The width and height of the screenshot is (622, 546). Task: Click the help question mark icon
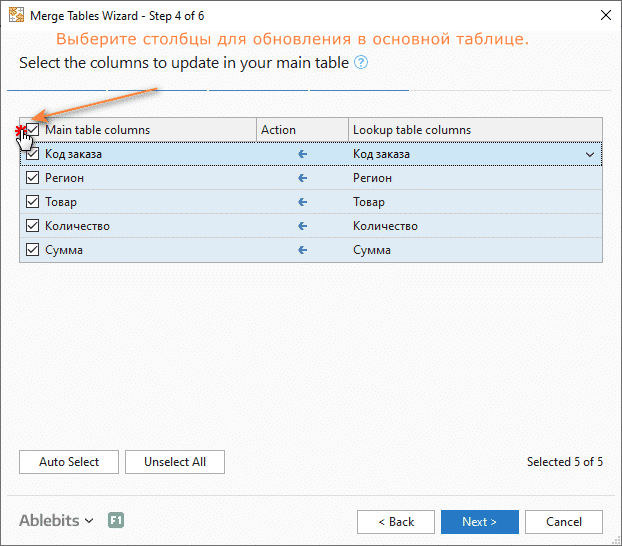pyautogui.click(x=361, y=63)
